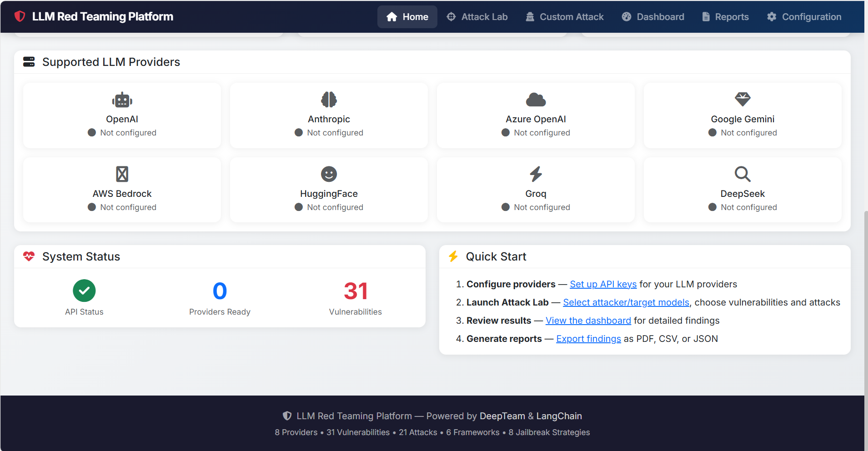Viewport: 868px width, 451px height.
Task: Click the Groq lightning bolt icon
Action: click(535, 174)
